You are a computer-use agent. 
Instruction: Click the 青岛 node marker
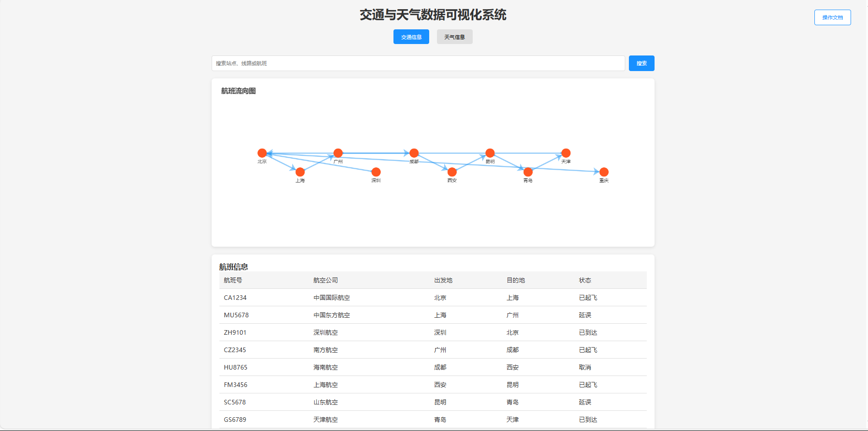point(527,173)
